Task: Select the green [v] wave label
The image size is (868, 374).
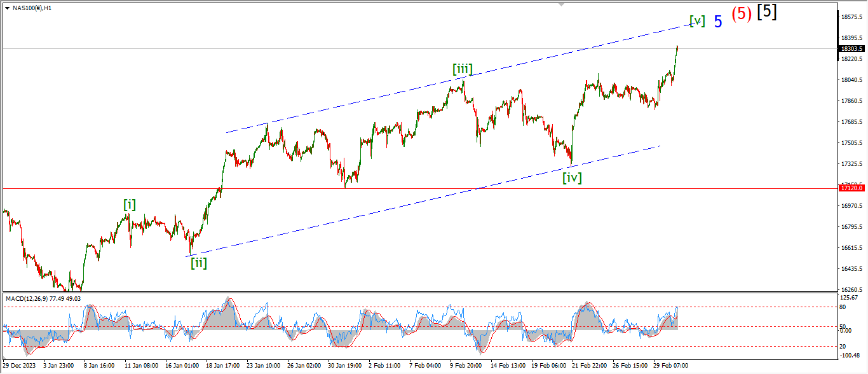Action: pos(697,21)
